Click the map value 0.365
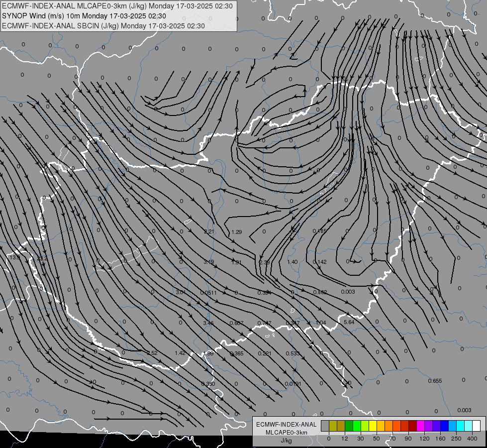The height and width of the screenshot is (448, 487). pyautogui.click(x=237, y=354)
